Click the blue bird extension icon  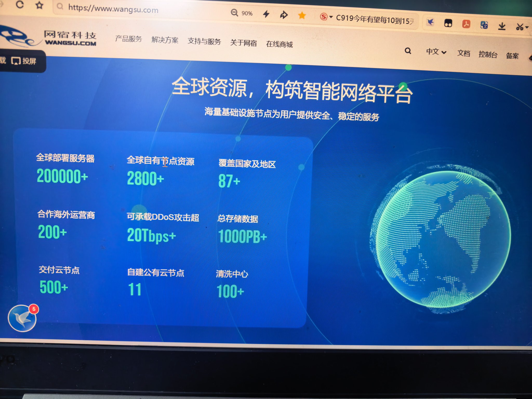[x=430, y=22]
